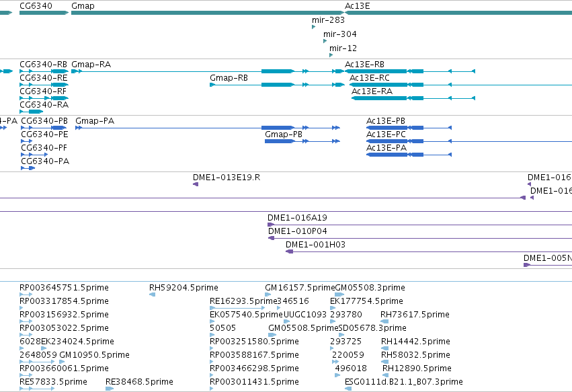Select transcript Ac13E-RC label
Viewport: 572px width, 392px height.
coord(369,78)
